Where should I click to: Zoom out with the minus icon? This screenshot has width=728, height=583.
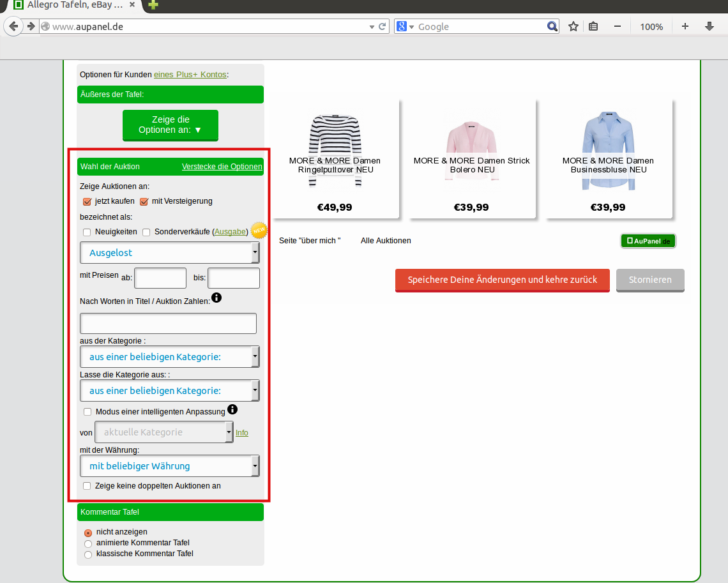[617, 26]
